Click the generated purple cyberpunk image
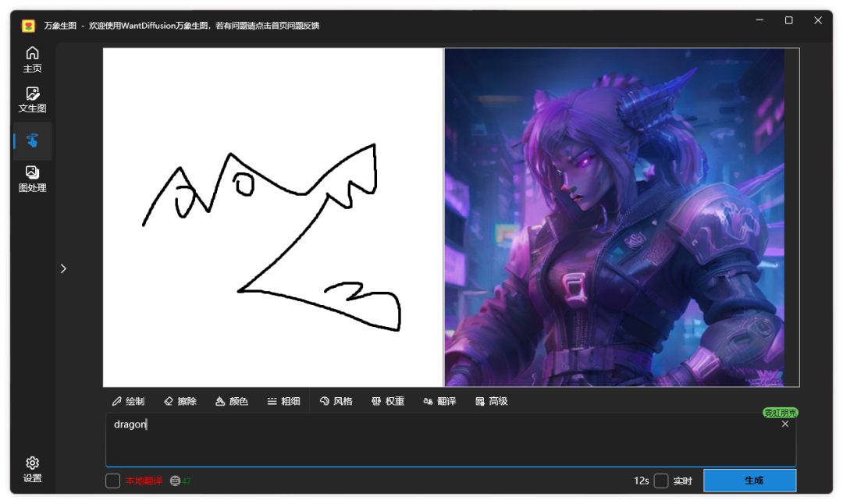843x504 pixels. [614, 217]
